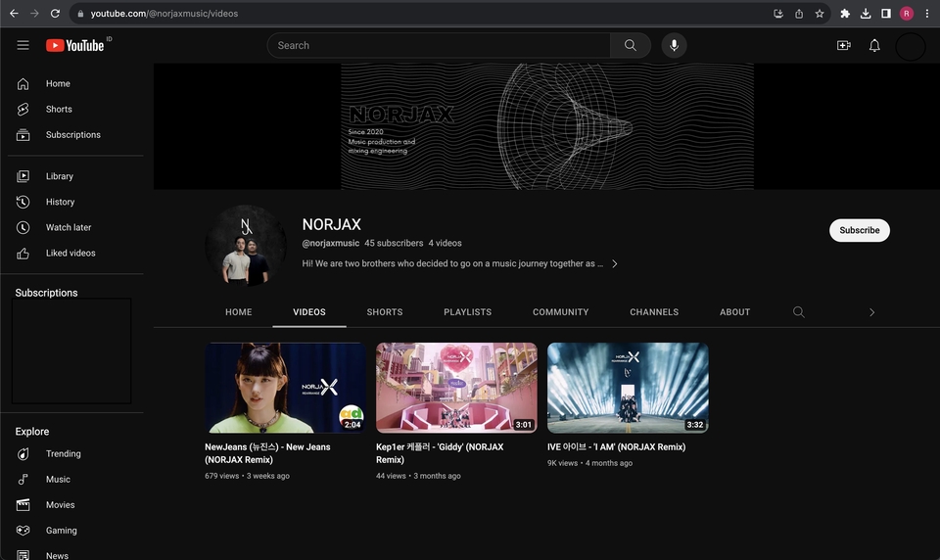Viewport: 940px width, 560px height.
Task: Play NewJeans remix thumbnail
Action: pyautogui.click(x=285, y=388)
